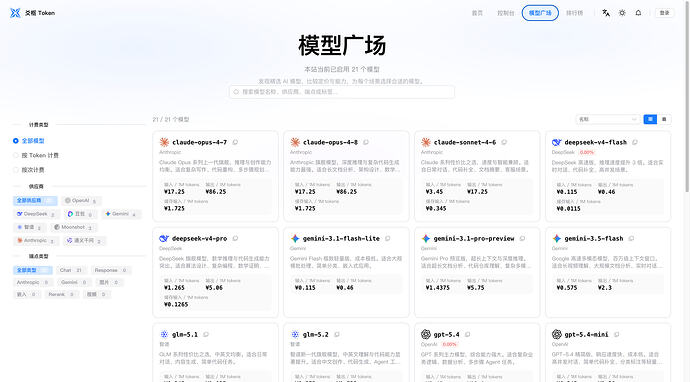Copy the gemini-3.1-pro-preview model name
This screenshot has height=382, width=690.
tap(522, 239)
